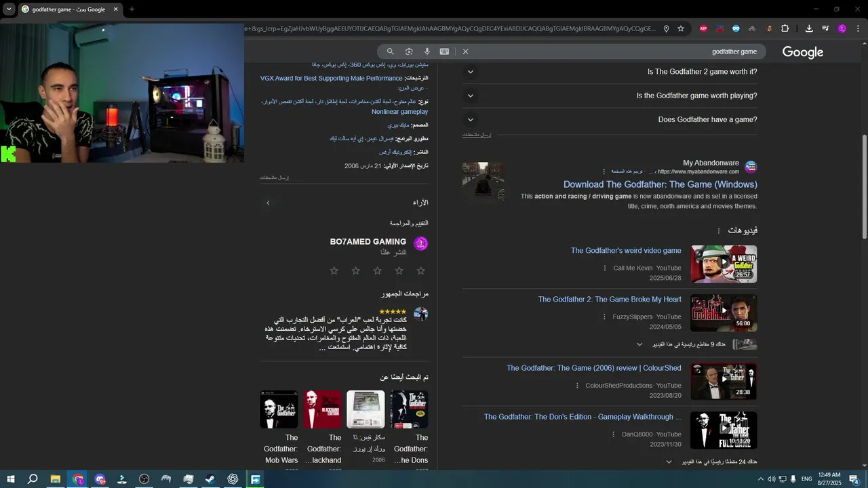Open 'The Godfather: The Game (2006) review | ColourShed'
Image resolution: width=868 pixels, height=488 pixels.
coord(593,368)
